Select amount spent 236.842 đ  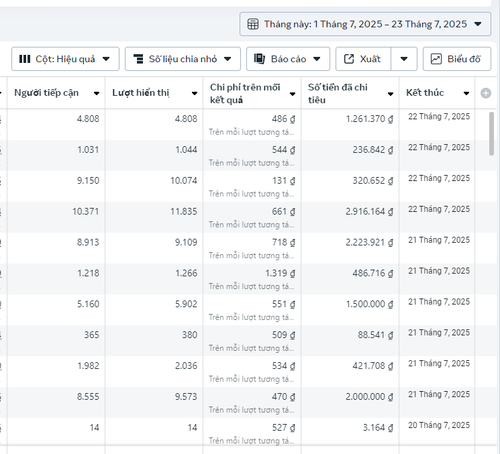[x=373, y=150]
